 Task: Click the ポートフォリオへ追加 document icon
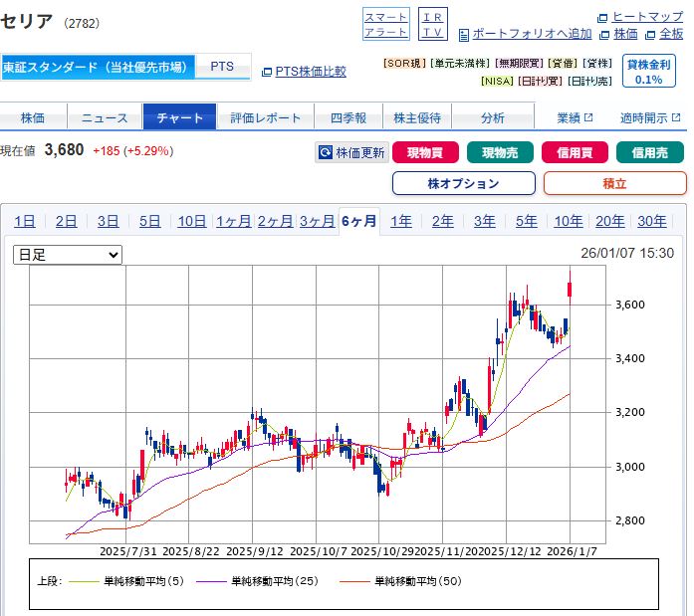pyautogui.click(x=464, y=35)
